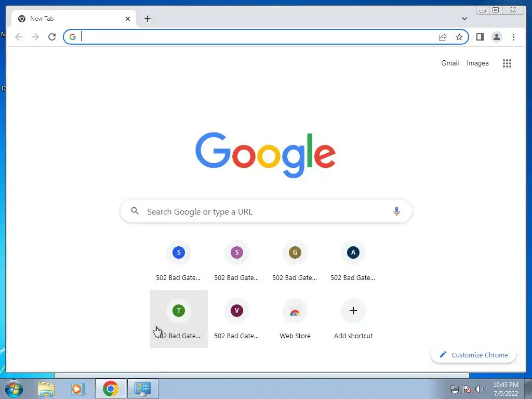Open the purple S shortcut tile
Image resolution: width=532 pixels, height=399 pixels.
pos(236,261)
